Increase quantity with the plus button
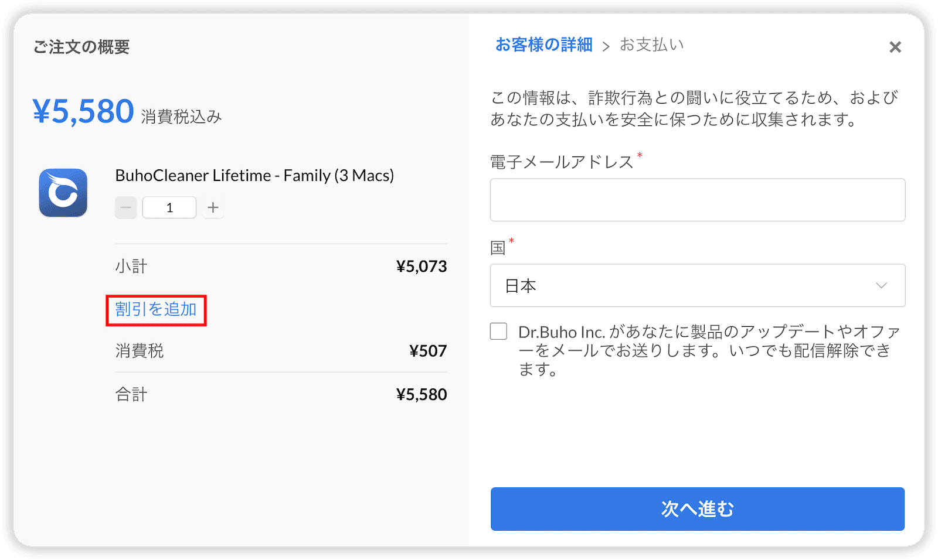The image size is (938, 560). 213,207
